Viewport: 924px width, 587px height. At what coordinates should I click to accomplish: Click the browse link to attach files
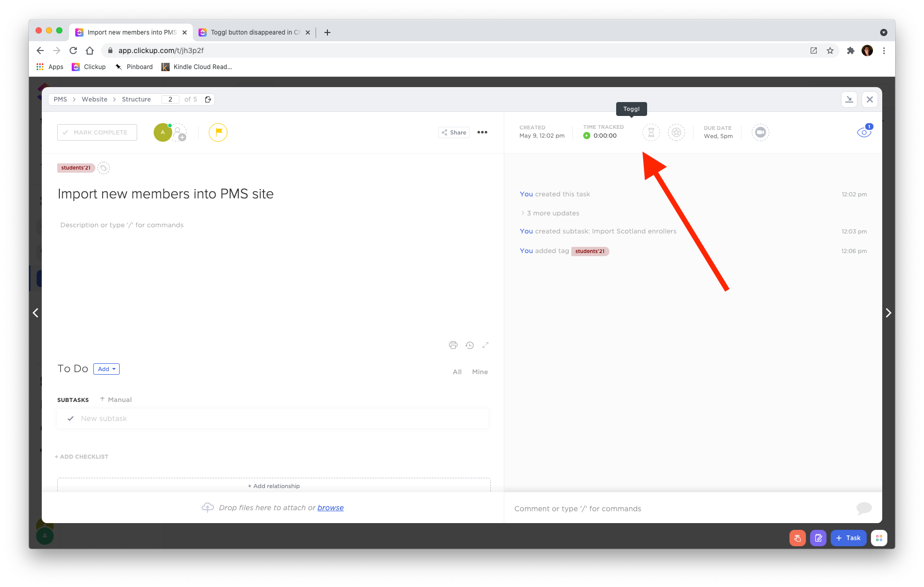point(331,508)
